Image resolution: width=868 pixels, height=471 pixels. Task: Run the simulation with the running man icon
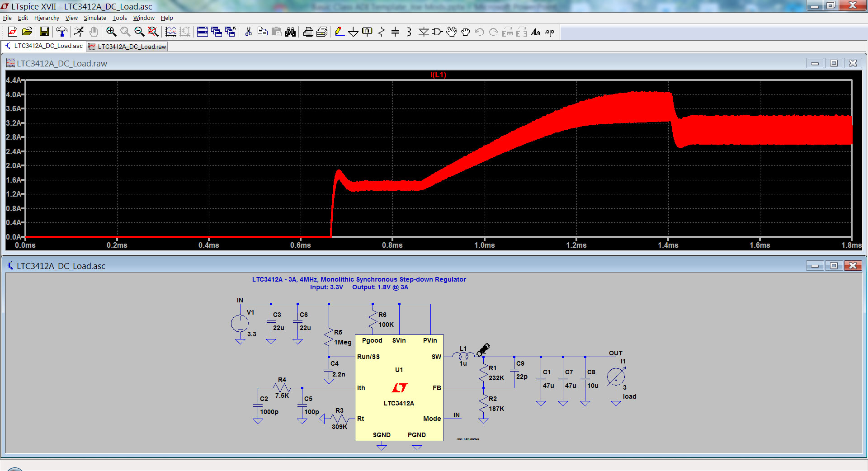tap(79, 32)
